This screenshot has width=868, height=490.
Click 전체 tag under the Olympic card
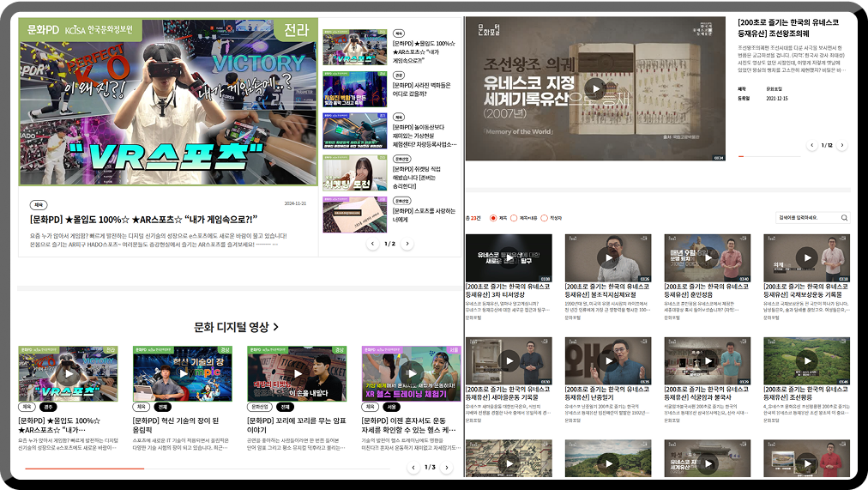163,407
